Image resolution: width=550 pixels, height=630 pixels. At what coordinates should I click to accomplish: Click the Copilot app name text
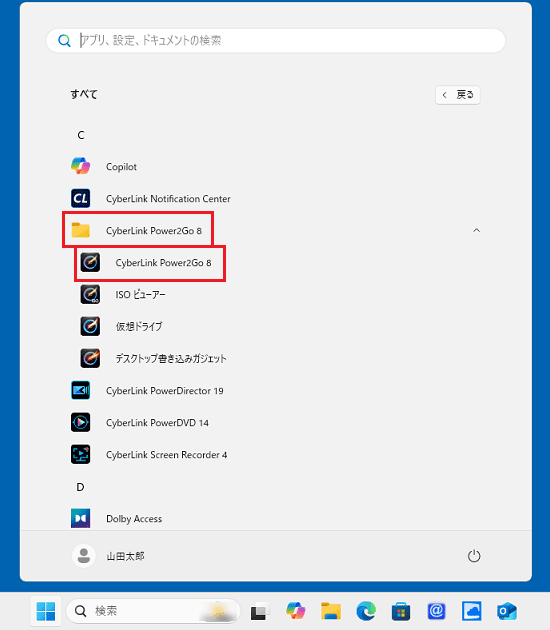121,167
